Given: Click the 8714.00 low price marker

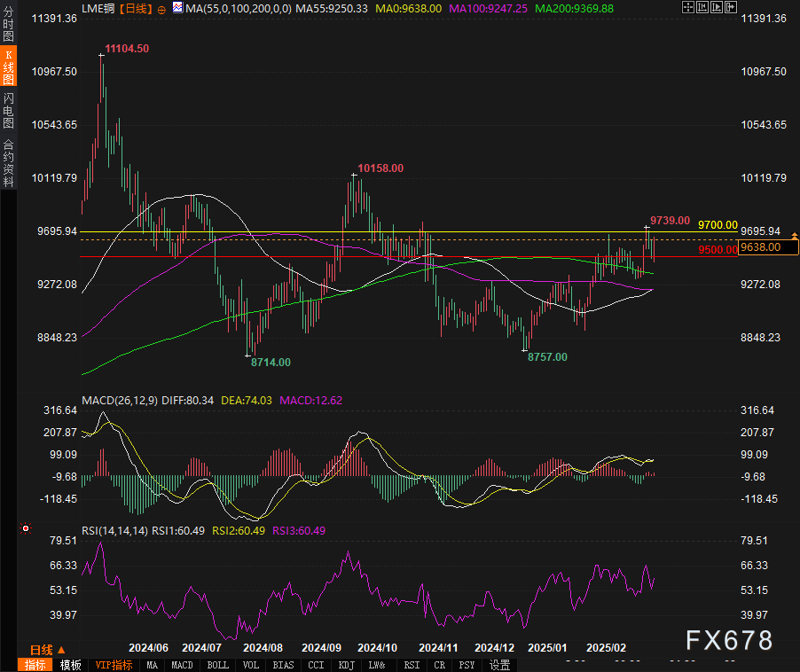Looking at the screenshot, I should click(270, 362).
